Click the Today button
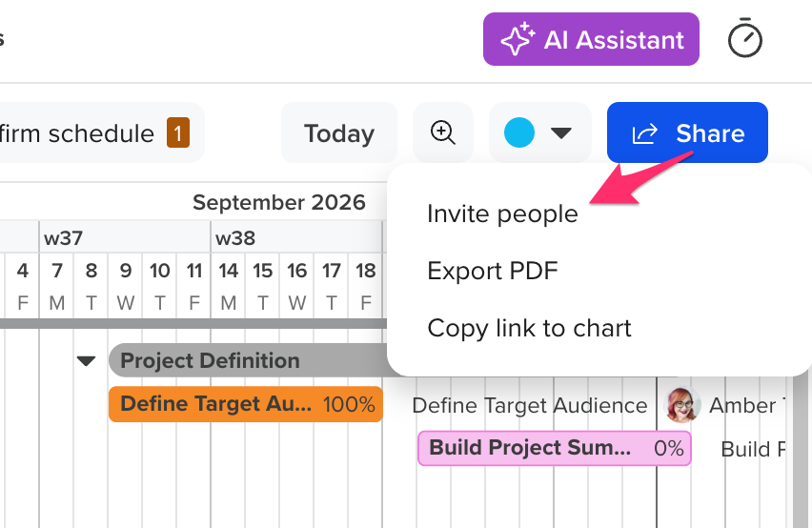The height and width of the screenshot is (528, 812). 339,133
